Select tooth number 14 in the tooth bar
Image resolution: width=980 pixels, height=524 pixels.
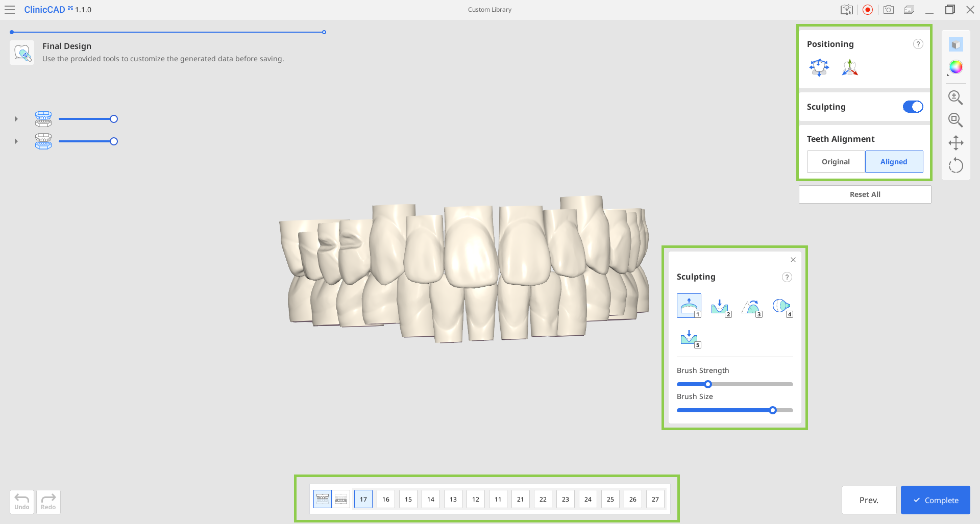point(431,499)
